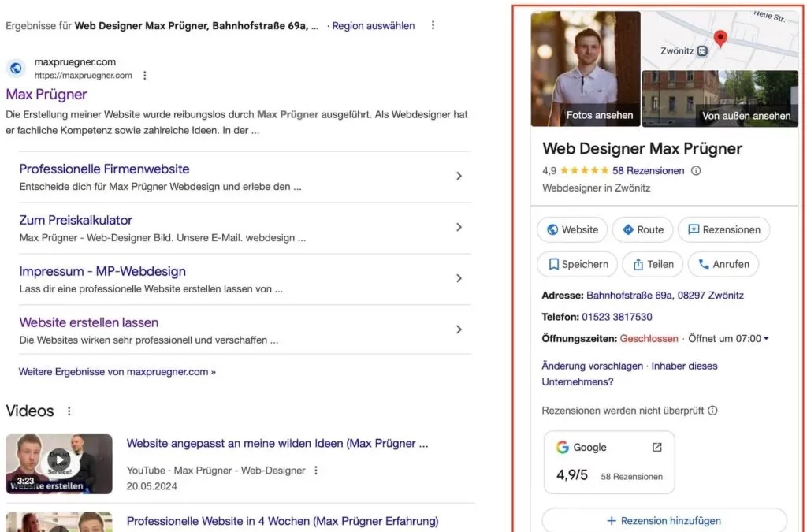Open the three-dot menu beside Videos heading
The width and height of the screenshot is (807, 532).
[x=69, y=411]
